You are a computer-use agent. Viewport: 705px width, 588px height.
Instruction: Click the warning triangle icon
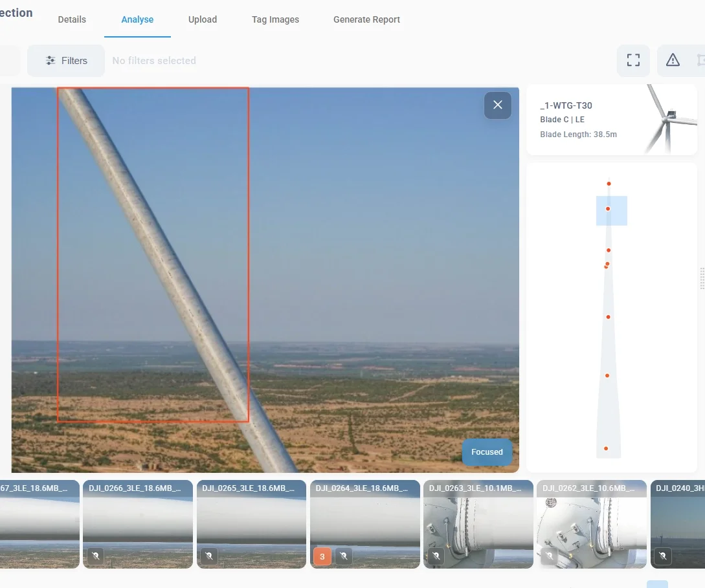click(673, 60)
